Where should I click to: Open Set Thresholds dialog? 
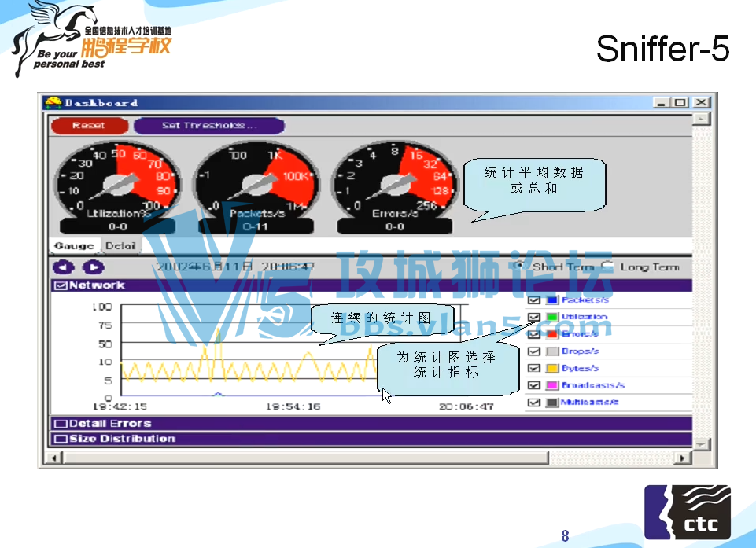(208, 126)
